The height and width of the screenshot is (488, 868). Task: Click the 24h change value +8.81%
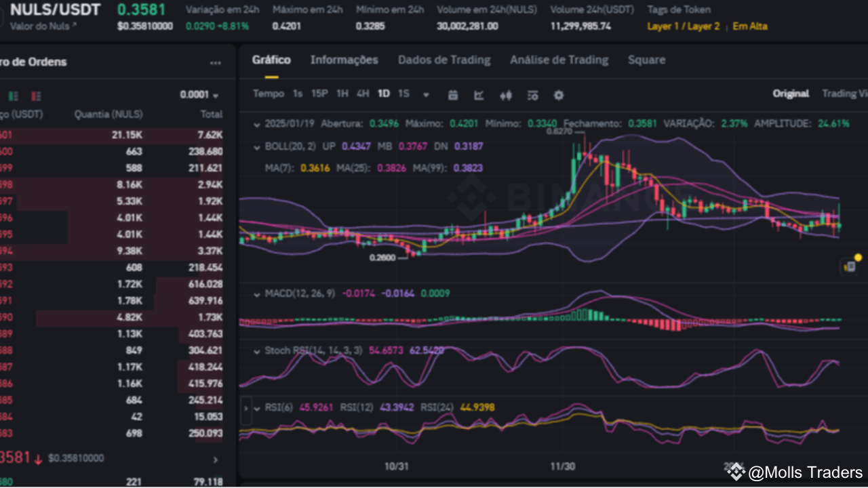click(233, 26)
